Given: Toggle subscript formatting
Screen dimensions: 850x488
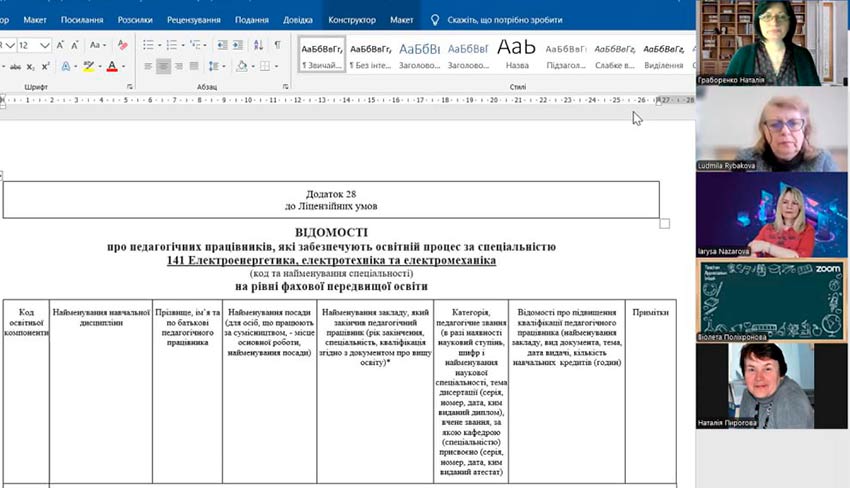Looking at the screenshot, I should click(x=30, y=67).
